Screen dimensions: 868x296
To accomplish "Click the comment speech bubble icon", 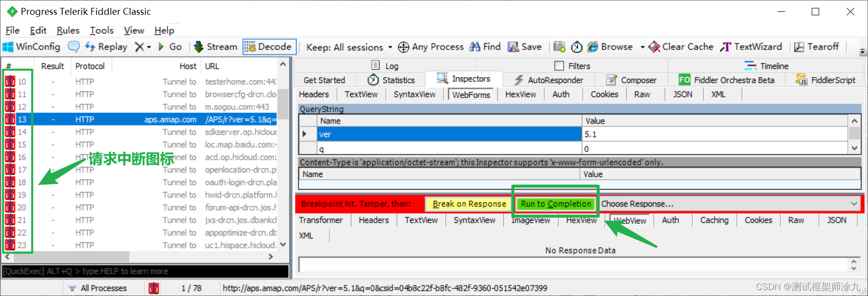I will tap(74, 47).
